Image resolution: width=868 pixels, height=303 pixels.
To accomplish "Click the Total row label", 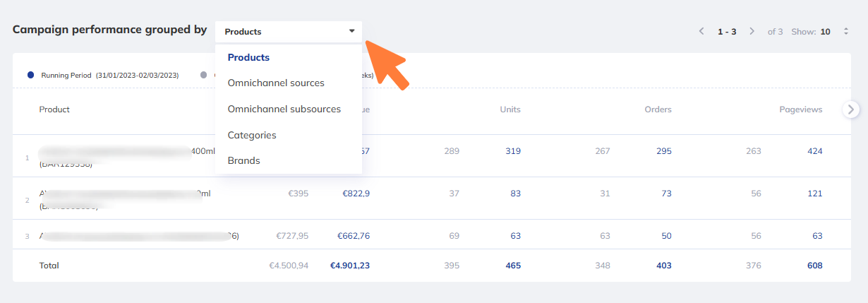I will tap(49, 266).
